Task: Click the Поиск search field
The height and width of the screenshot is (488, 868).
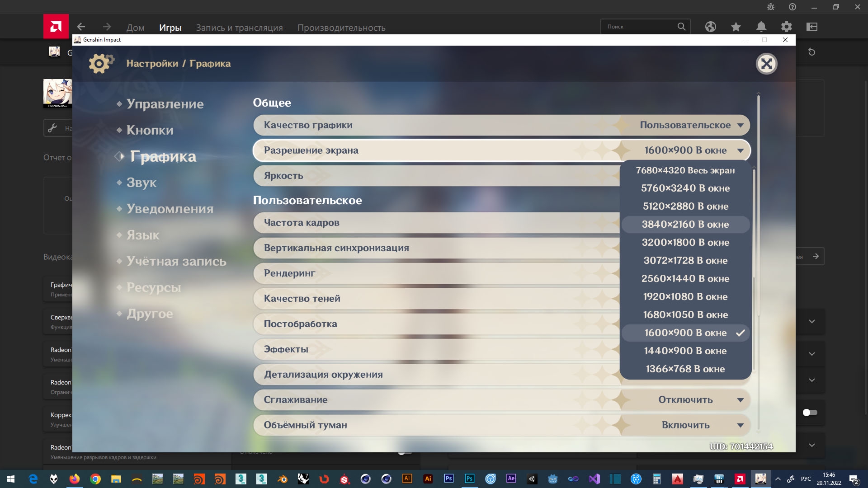Action: tap(640, 27)
